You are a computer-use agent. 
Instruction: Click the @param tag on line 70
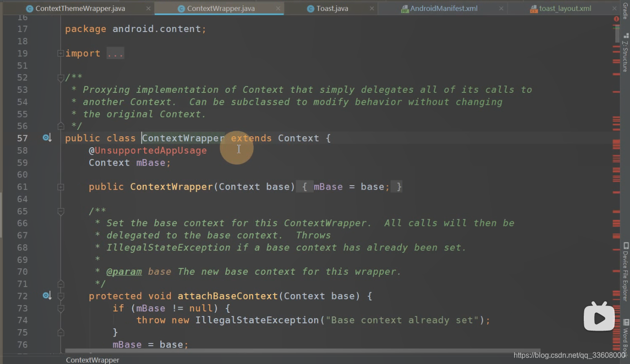(124, 272)
